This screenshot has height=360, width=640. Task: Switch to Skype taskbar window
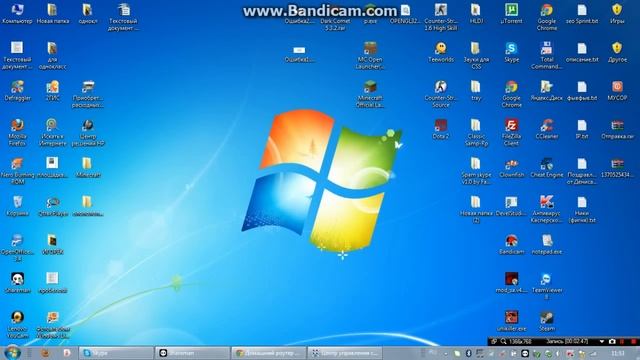(116, 353)
